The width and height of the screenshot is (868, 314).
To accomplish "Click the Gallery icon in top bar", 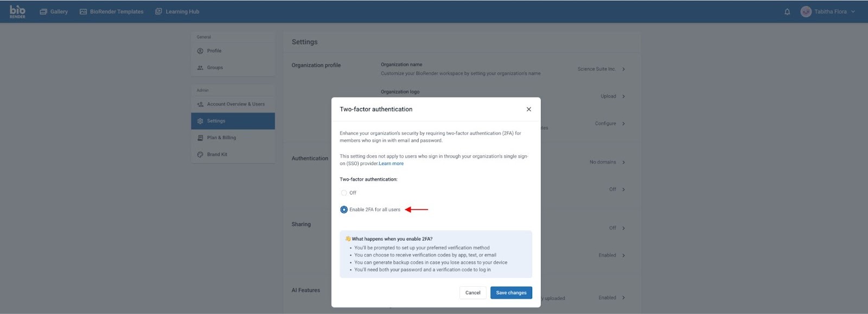I will tap(43, 12).
